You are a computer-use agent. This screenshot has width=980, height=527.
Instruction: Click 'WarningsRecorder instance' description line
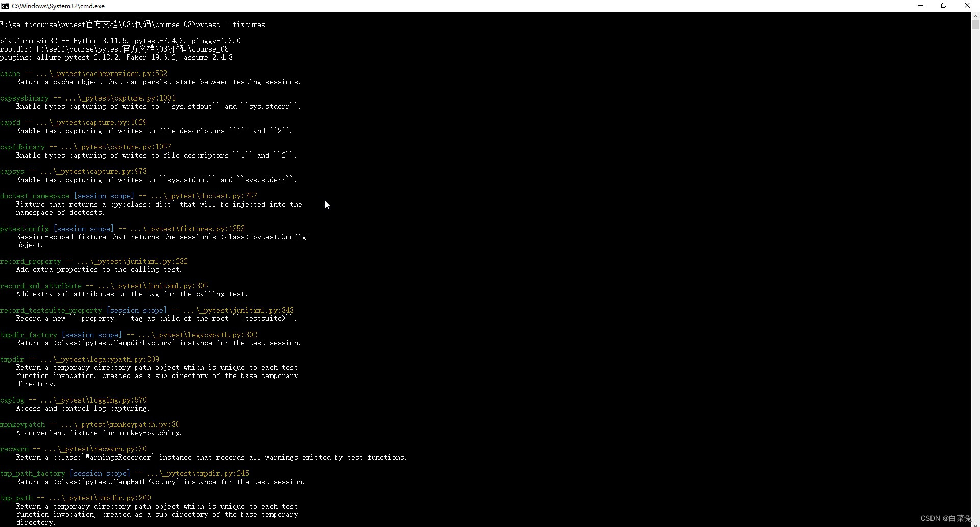coord(211,457)
